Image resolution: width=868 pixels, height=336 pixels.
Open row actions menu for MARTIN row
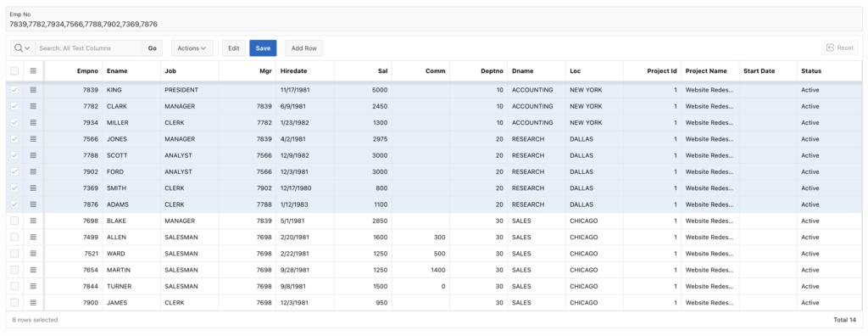coord(33,270)
